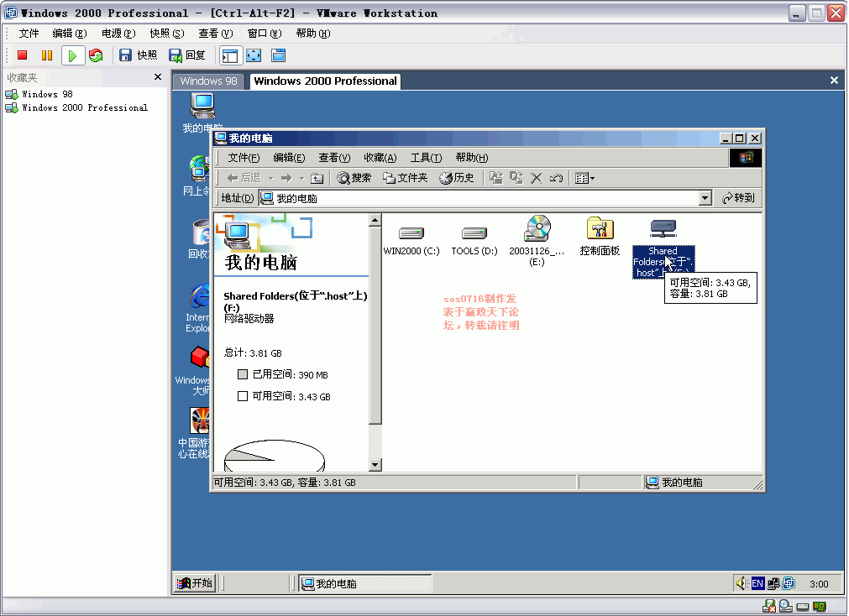The height and width of the screenshot is (616, 849).
Task: Switch to the Windows 2000 Professional tab
Action: tap(325, 81)
